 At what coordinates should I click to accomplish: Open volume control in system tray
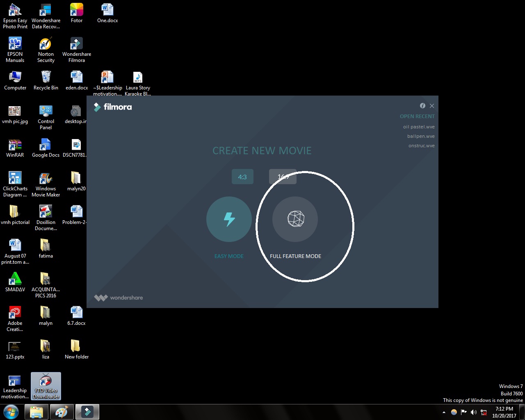point(474,412)
